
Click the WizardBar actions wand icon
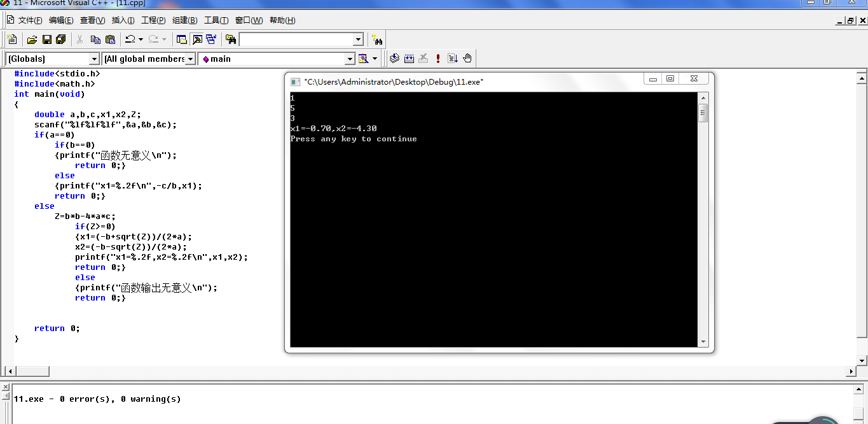click(364, 59)
